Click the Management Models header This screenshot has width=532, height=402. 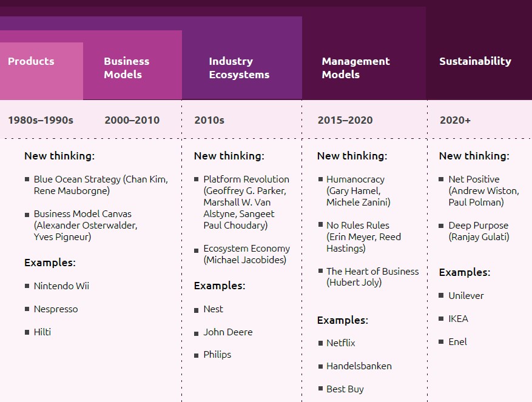coord(355,68)
